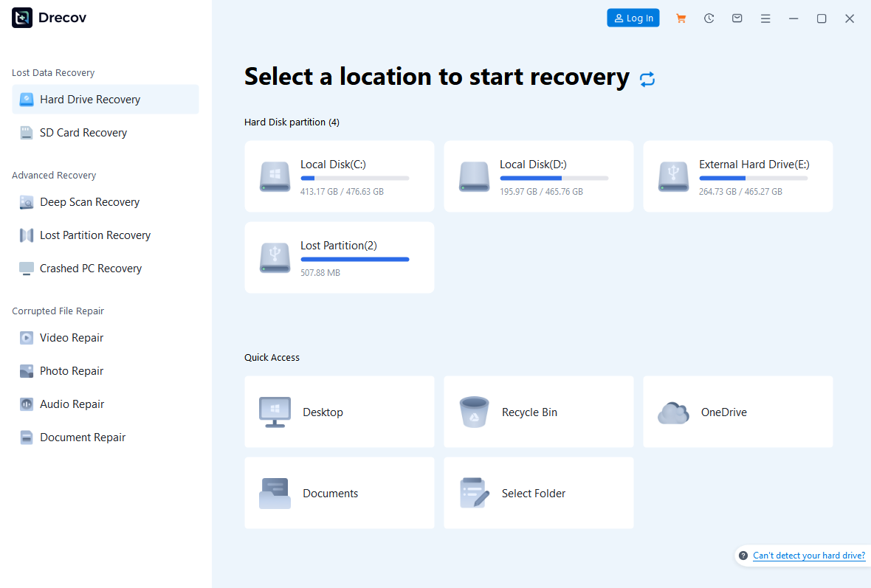Choose Crashed PC Recovery
The height and width of the screenshot is (588, 871).
point(89,268)
